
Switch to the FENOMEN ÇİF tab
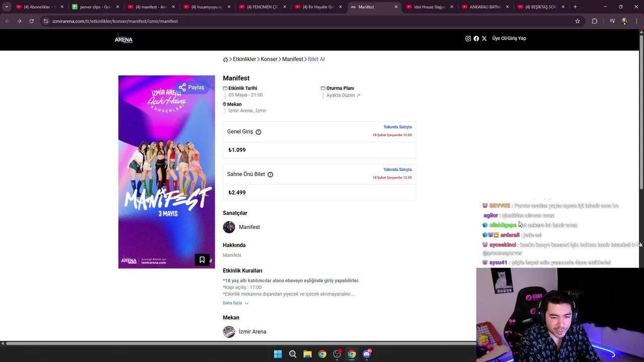click(262, 7)
